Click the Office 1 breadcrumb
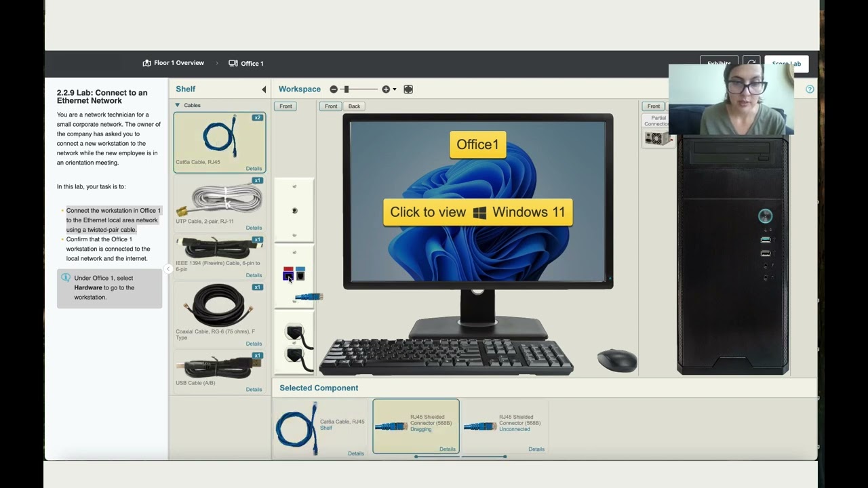The height and width of the screenshot is (488, 868). pyautogui.click(x=246, y=63)
